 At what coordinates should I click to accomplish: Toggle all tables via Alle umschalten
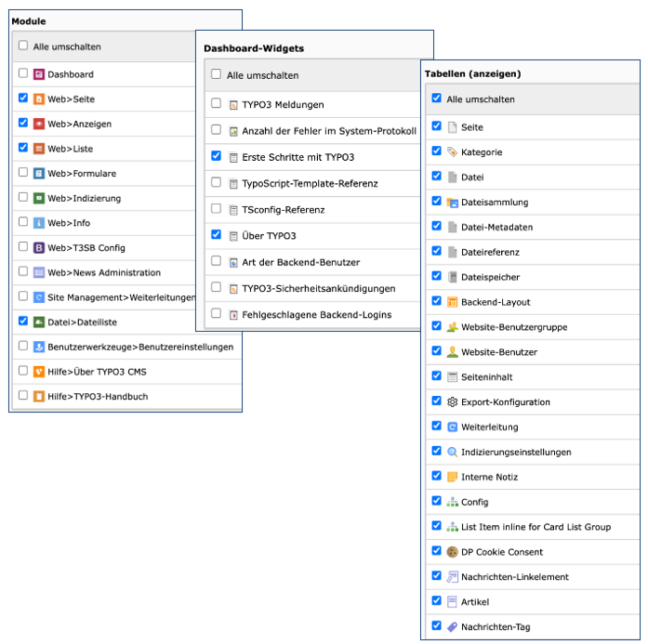[x=436, y=99]
